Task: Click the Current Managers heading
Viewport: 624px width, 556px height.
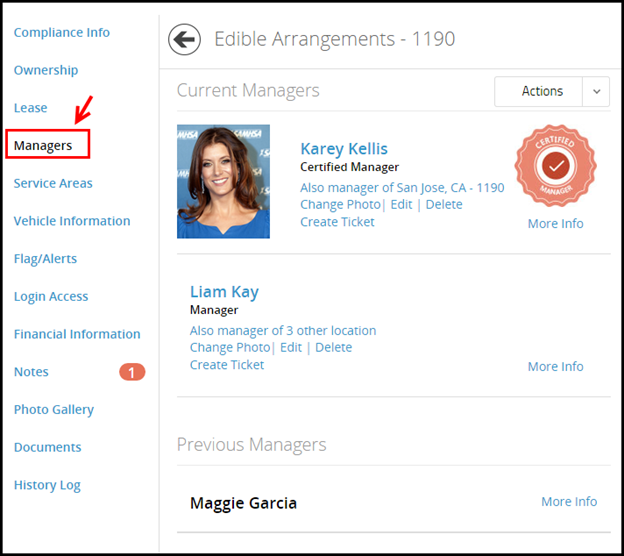Action: click(x=248, y=91)
